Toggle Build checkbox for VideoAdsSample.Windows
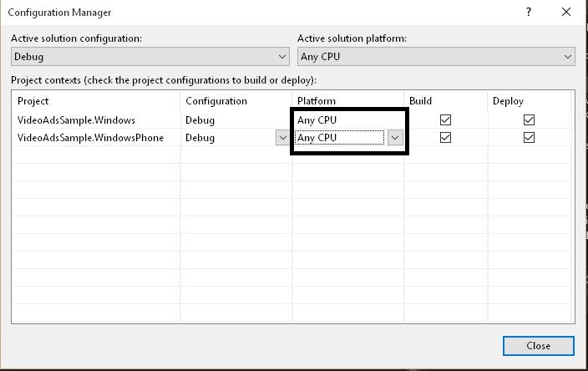 445,120
